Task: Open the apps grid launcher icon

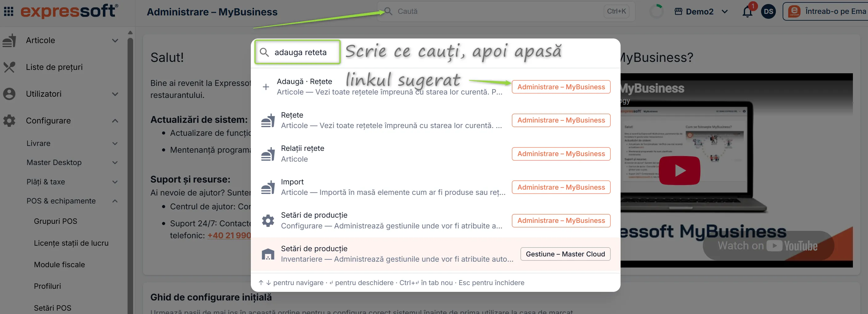Action: [8, 11]
